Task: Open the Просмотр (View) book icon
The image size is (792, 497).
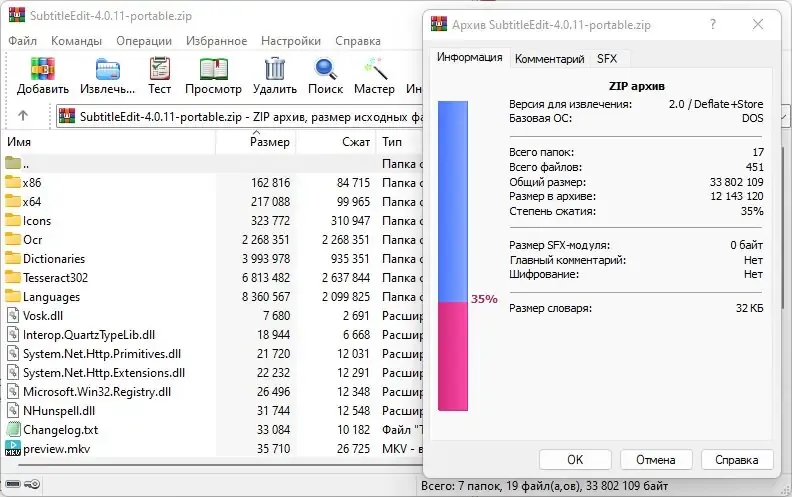Action: tap(213, 69)
